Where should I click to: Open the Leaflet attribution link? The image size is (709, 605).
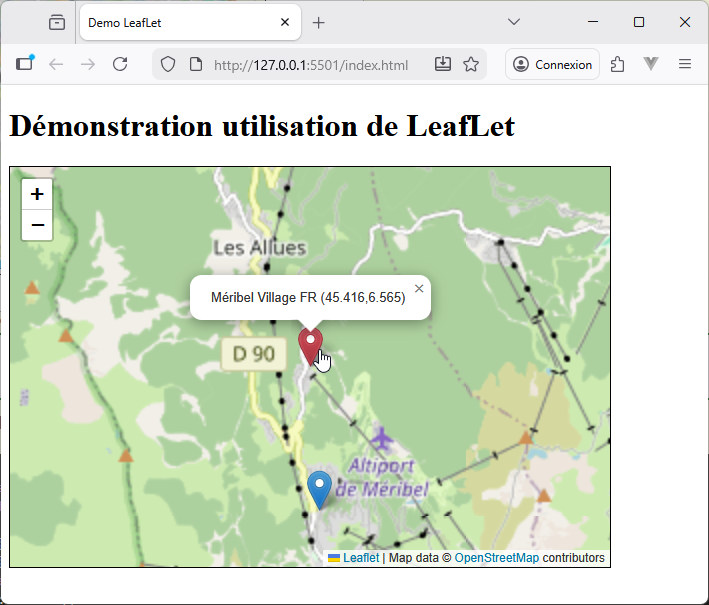[x=361, y=558]
